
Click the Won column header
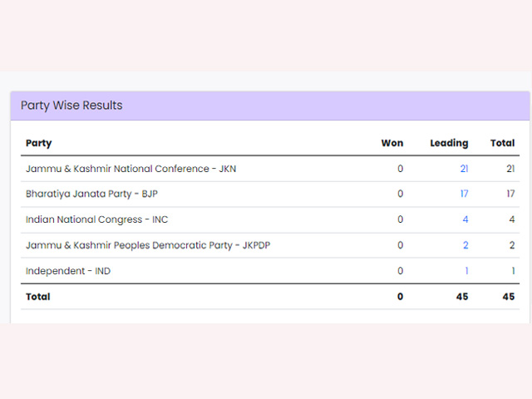(x=392, y=143)
